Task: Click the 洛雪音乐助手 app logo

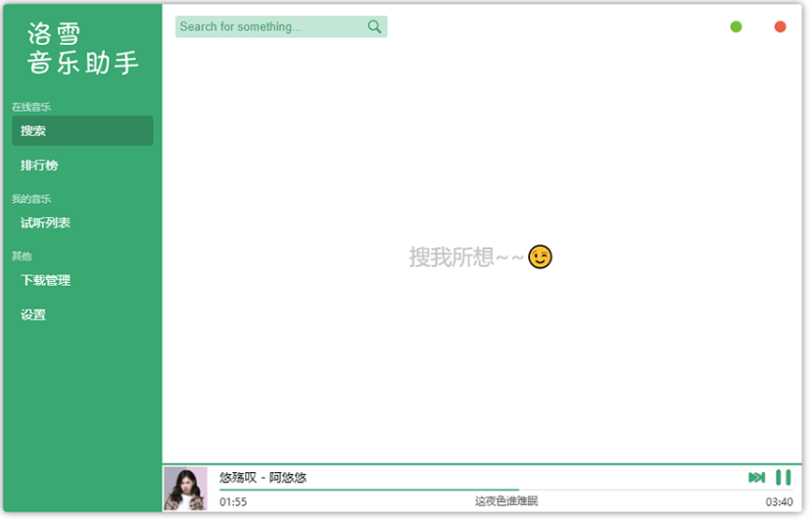Action: point(83,49)
